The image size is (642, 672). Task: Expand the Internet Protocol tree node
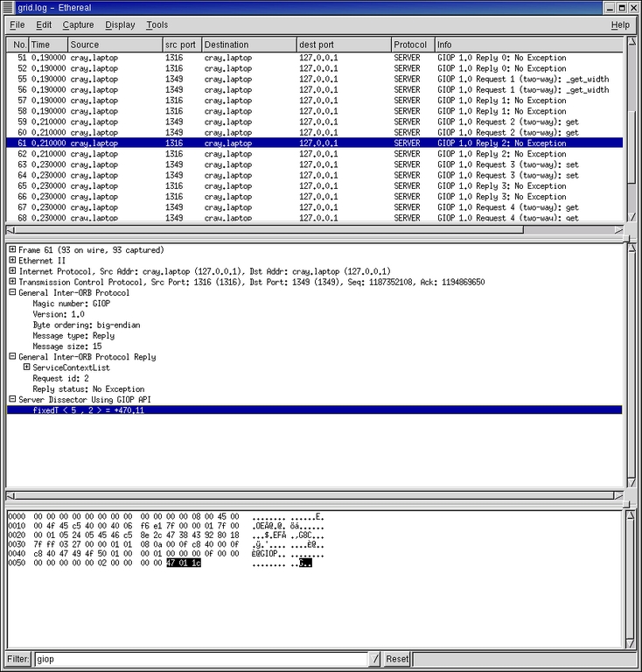pyautogui.click(x=12, y=271)
